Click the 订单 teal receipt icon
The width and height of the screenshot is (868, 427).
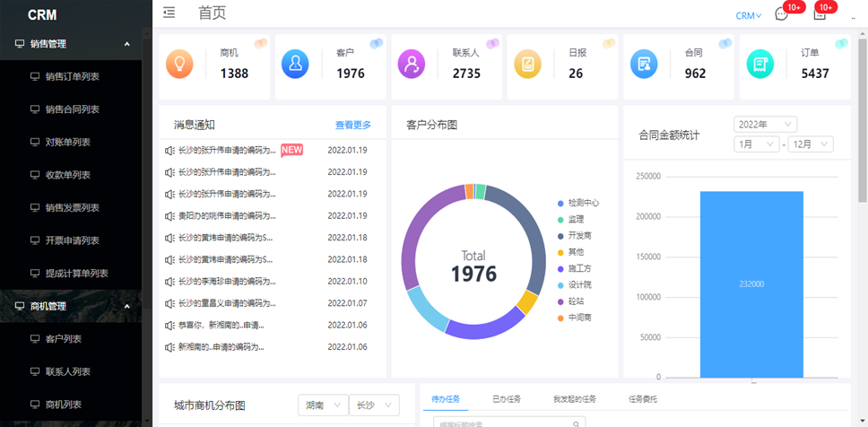click(760, 64)
